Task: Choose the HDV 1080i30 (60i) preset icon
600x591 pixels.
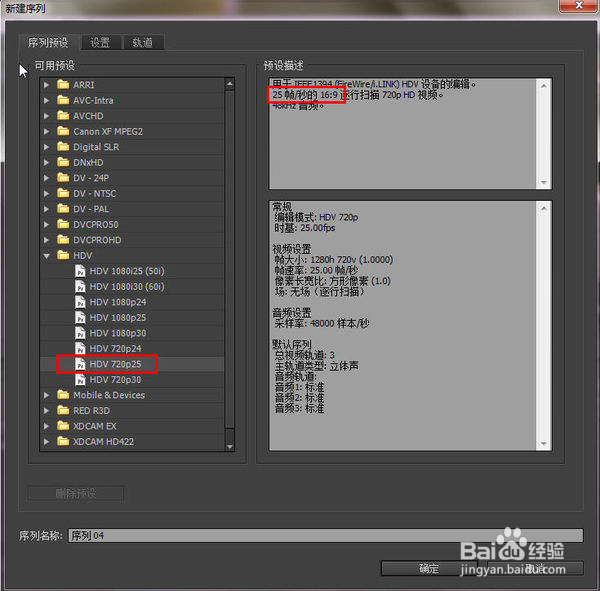Action: pos(81,287)
